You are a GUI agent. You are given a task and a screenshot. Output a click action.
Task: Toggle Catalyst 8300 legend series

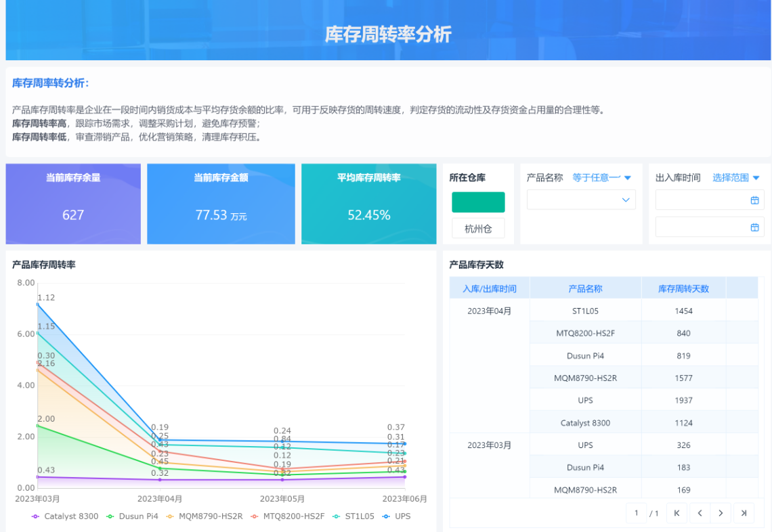[x=65, y=516]
